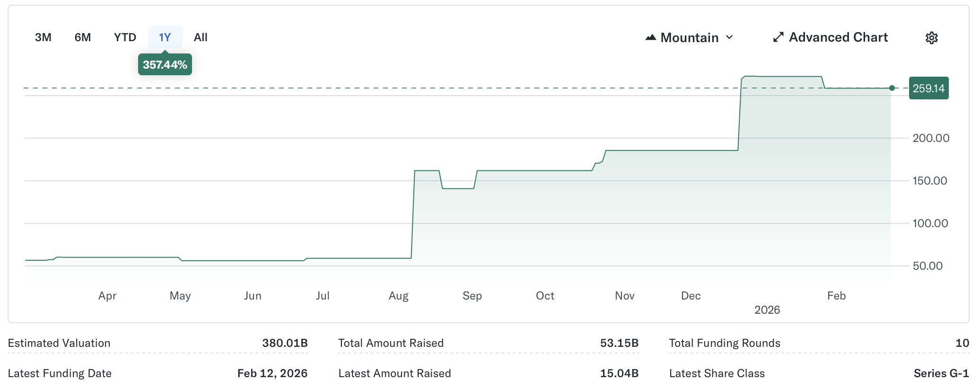
Task: Click the Total Amount Raised label
Action: (x=391, y=343)
